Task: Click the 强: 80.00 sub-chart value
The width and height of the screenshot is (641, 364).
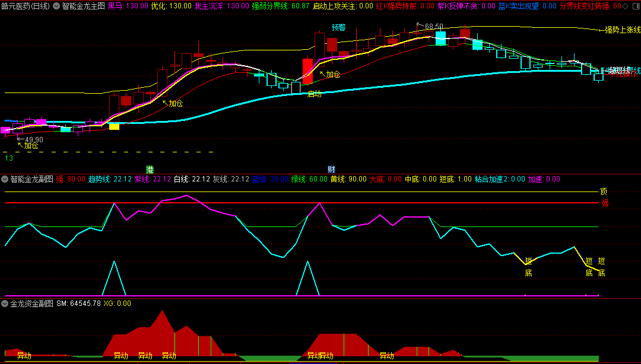Action: click(x=71, y=179)
